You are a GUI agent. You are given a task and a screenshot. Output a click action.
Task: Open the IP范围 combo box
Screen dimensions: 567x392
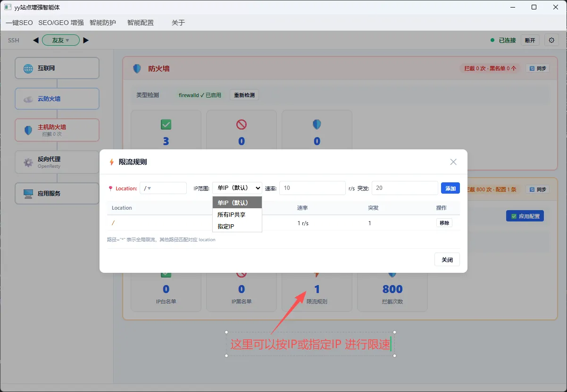[237, 188]
